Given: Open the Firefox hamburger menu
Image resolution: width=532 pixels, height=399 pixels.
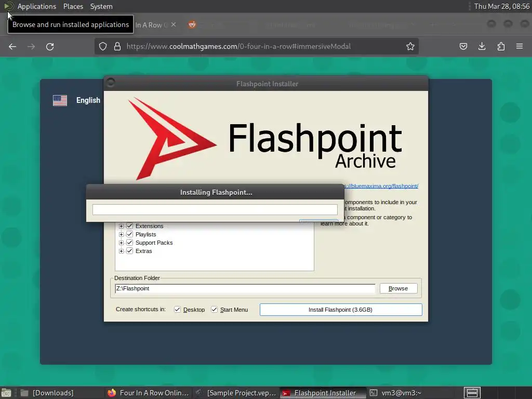Looking at the screenshot, I should [x=520, y=46].
